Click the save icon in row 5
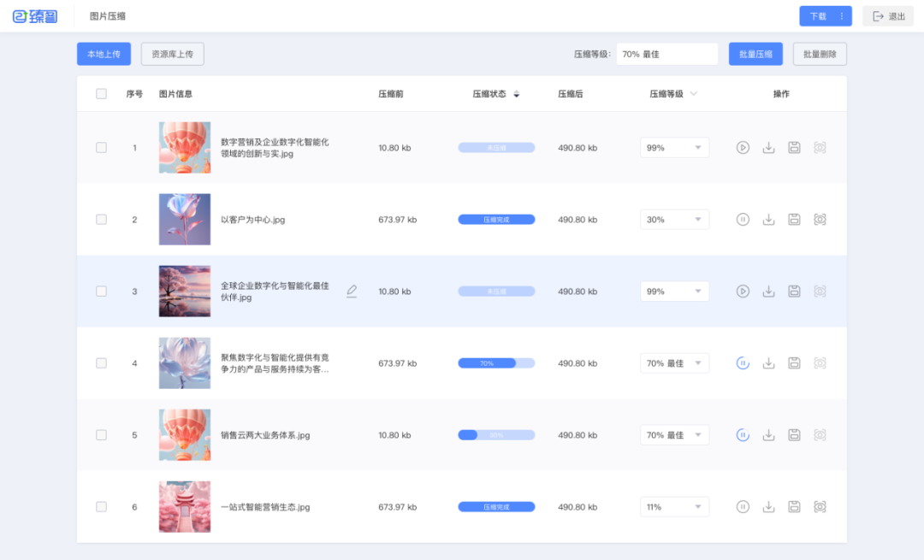The width and height of the screenshot is (924, 560). click(794, 435)
